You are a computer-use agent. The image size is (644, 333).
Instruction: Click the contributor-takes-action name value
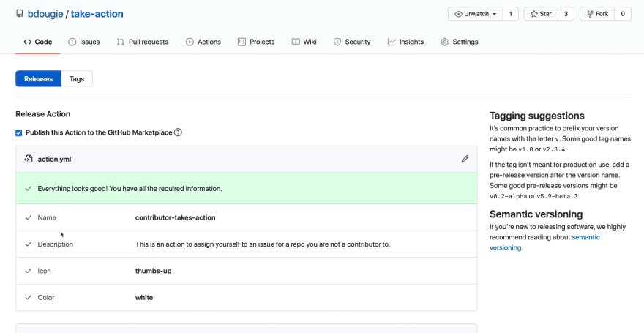click(176, 217)
